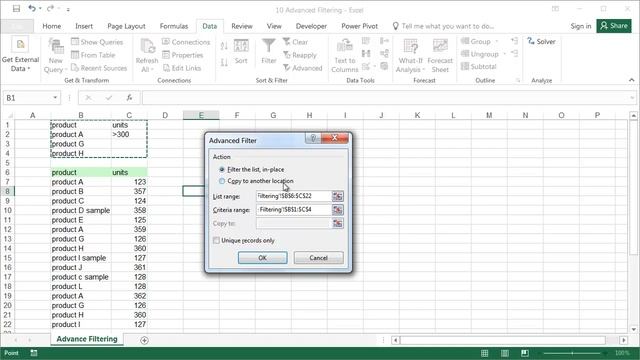640x360 pixels.
Task: Check Unique records only checkbox
Action: [216, 240]
